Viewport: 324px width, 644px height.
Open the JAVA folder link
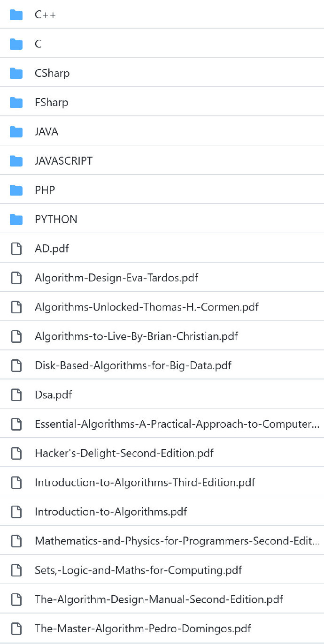click(x=46, y=132)
